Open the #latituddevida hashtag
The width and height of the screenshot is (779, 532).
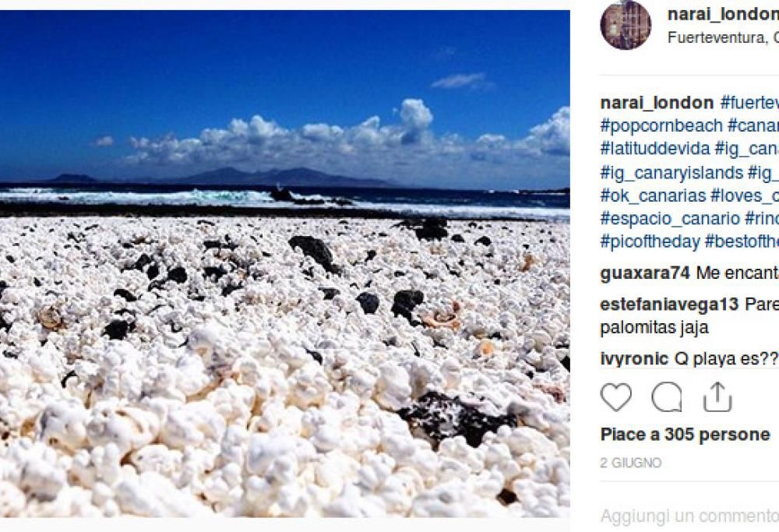tap(655, 149)
